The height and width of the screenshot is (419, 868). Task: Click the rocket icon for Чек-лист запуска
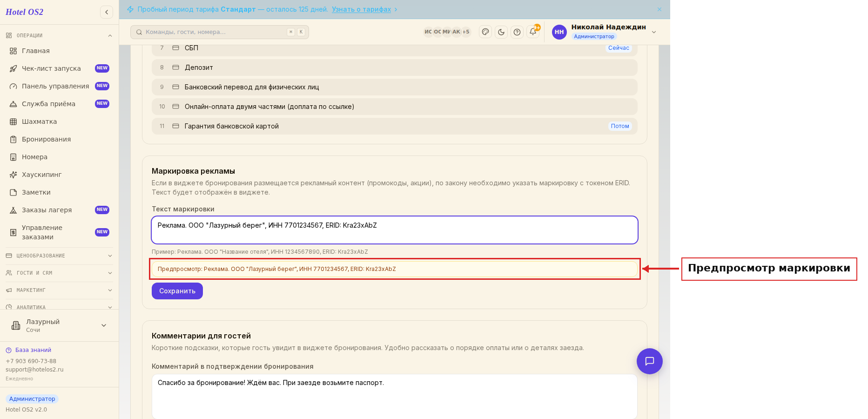[13, 68]
